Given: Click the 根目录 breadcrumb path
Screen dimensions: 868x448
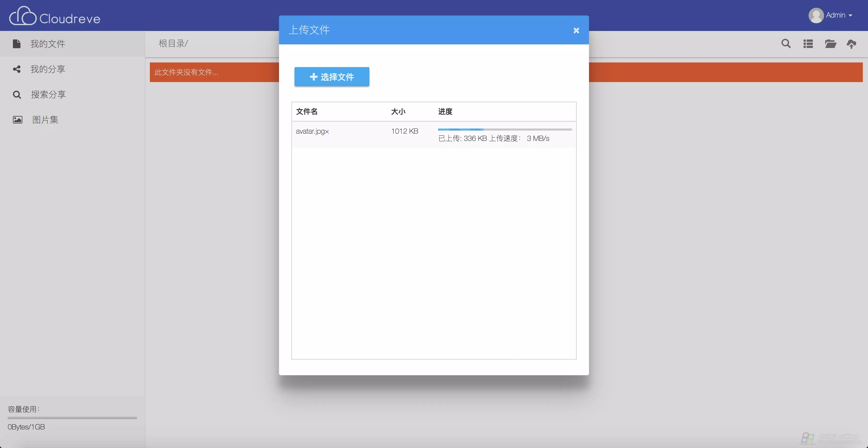Looking at the screenshot, I should pos(173,43).
